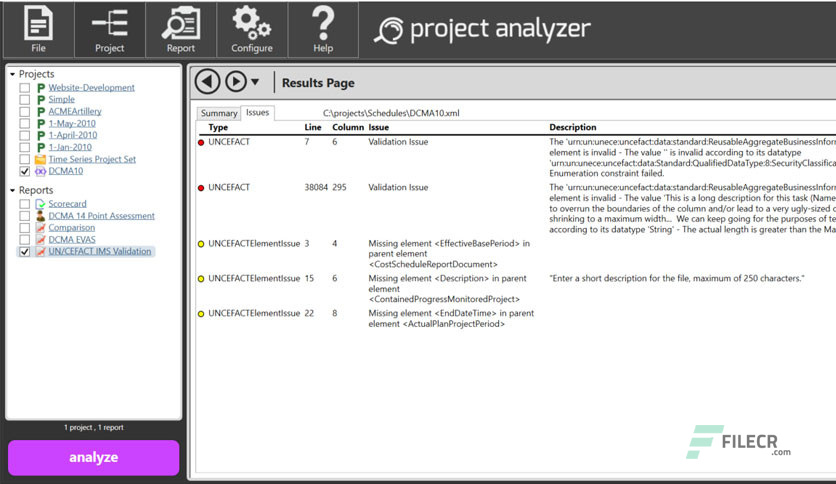Open the Scorecard report link
Image resolution: width=836 pixels, height=484 pixels.
click(x=67, y=204)
